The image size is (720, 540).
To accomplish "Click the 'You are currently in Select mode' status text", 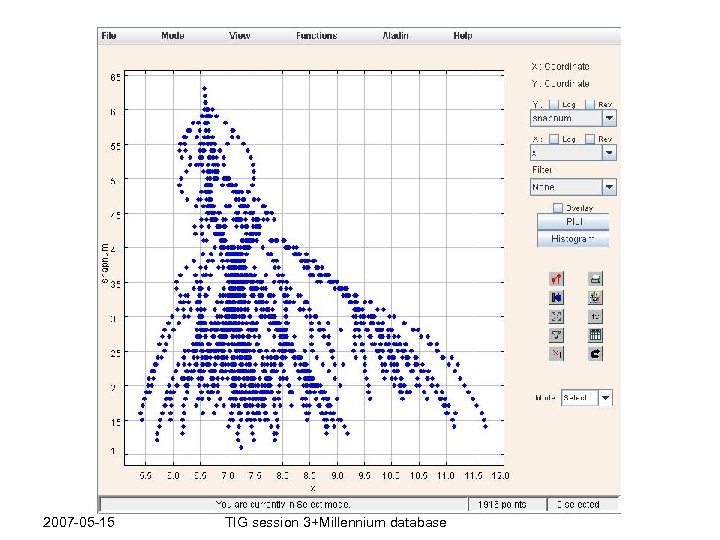I will click(x=283, y=504).
